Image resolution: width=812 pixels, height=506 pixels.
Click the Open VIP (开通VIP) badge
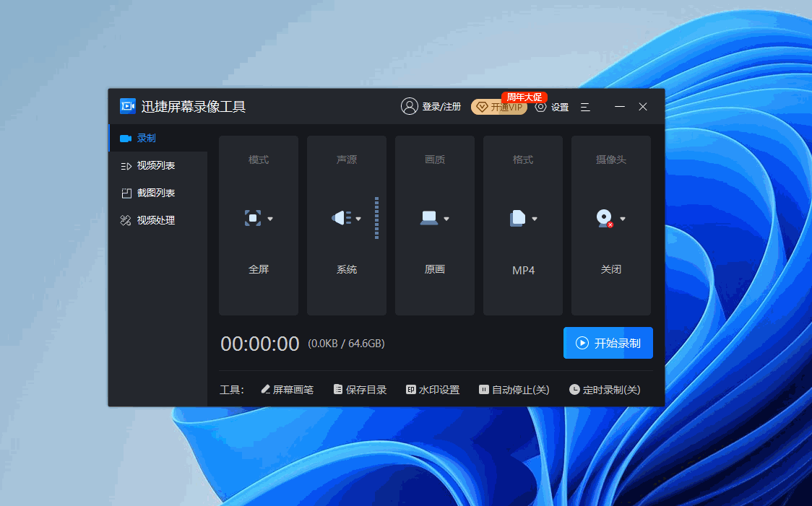pyautogui.click(x=499, y=108)
